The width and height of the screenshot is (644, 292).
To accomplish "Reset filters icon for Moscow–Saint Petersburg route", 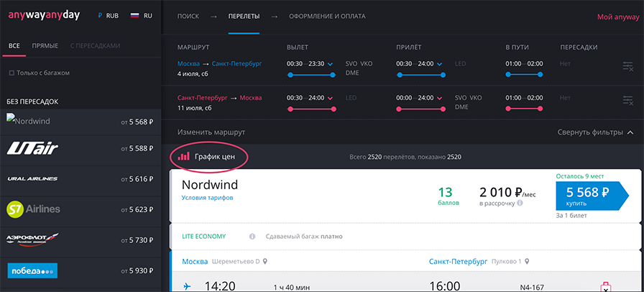I will [x=627, y=67].
